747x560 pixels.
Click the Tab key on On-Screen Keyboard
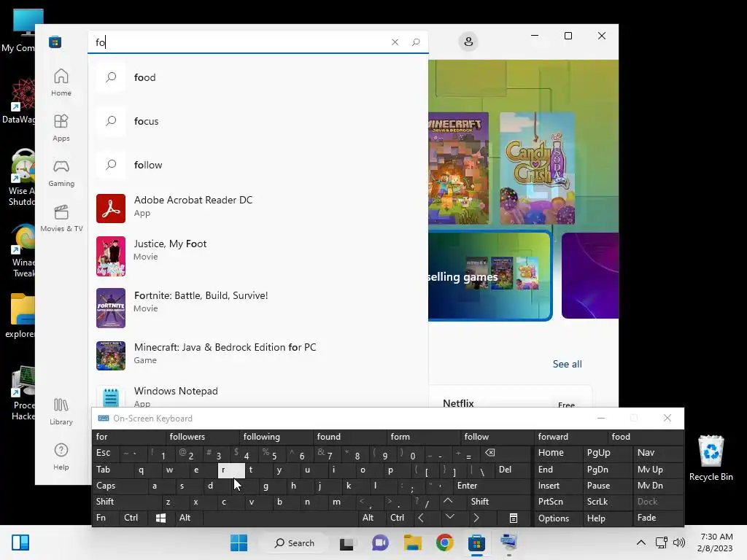(109, 470)
